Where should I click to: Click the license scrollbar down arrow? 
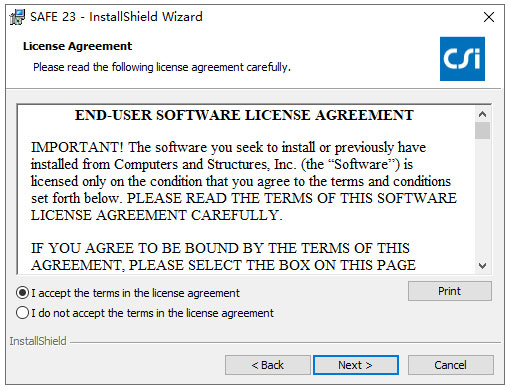click(x=482, y=266)
